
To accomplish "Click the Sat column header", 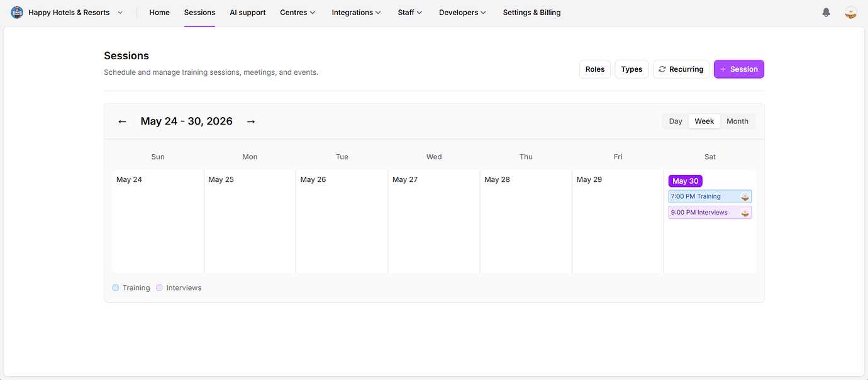I will [710, 157].
